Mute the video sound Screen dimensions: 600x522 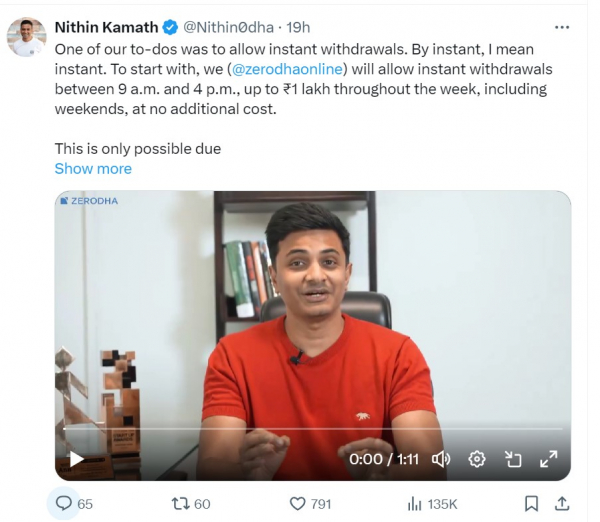click(441, 459)
